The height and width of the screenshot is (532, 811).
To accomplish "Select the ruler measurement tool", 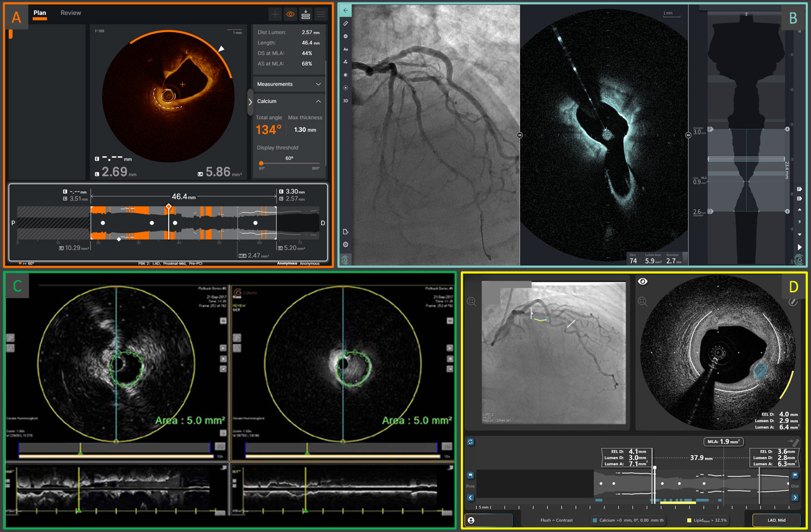I will click(x=346, y=23).
